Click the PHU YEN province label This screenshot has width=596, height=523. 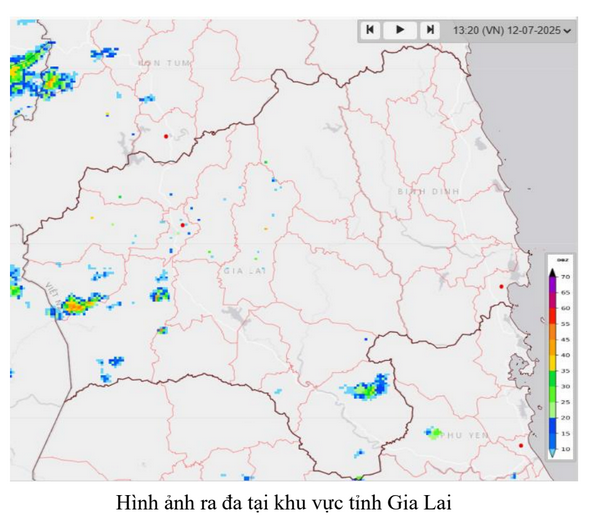464,436
